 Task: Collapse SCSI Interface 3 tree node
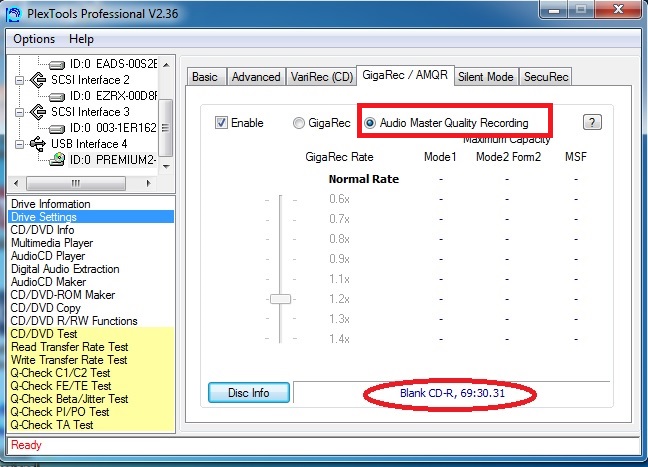[x=19, y=112]
